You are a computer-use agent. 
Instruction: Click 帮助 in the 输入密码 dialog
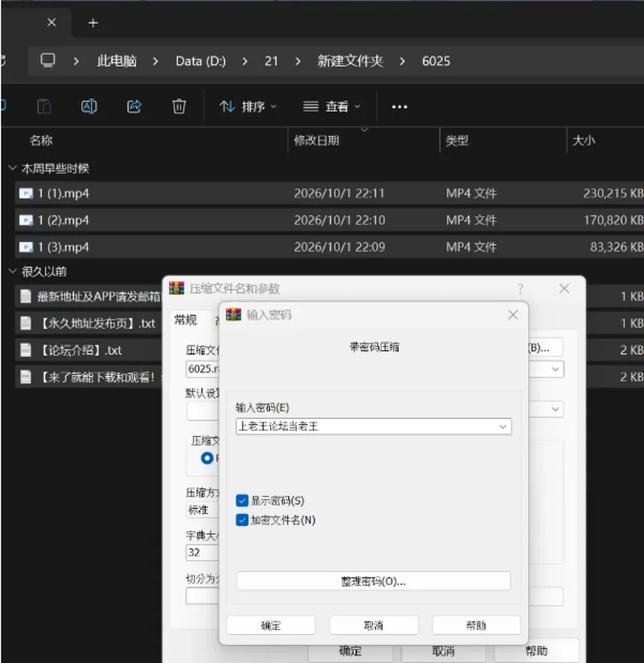[x=476, y=625]
